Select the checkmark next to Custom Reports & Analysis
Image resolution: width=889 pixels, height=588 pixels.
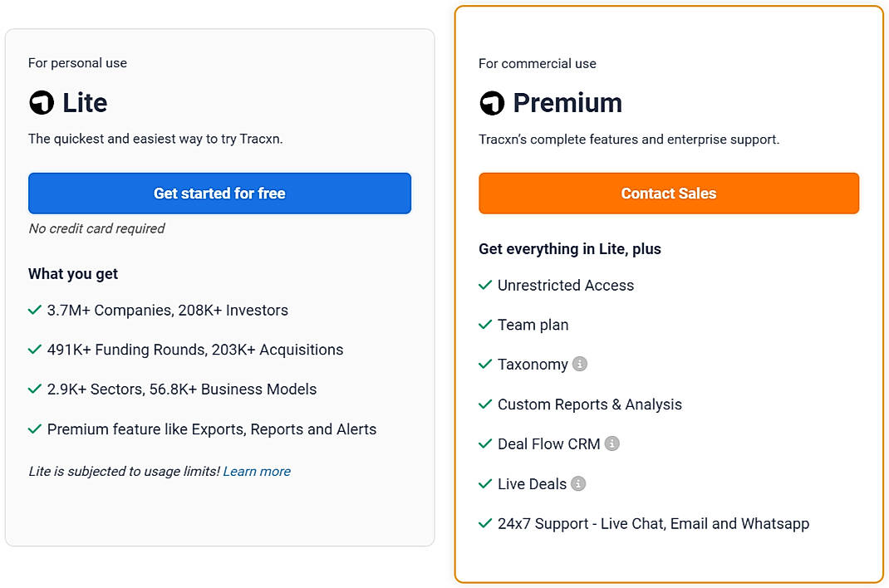pos(485,404)
